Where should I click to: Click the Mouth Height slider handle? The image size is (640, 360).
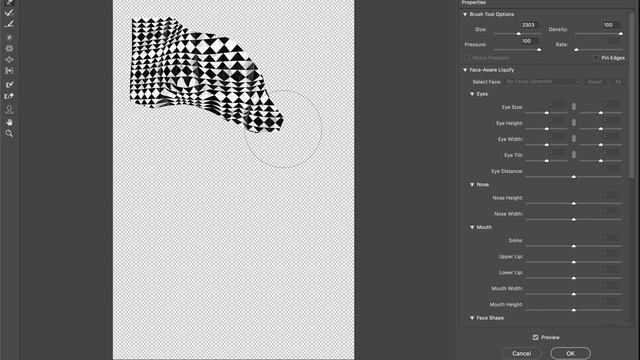coord(573,310)
